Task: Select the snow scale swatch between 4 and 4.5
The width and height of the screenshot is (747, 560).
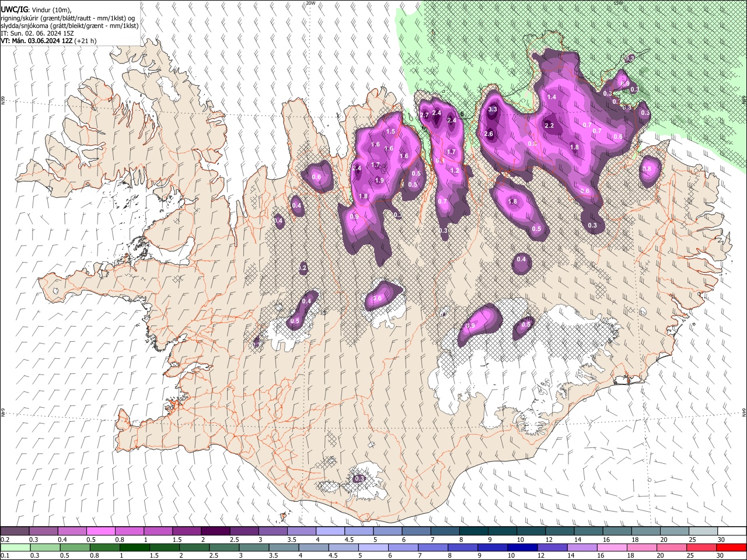Action: (330, 531)
